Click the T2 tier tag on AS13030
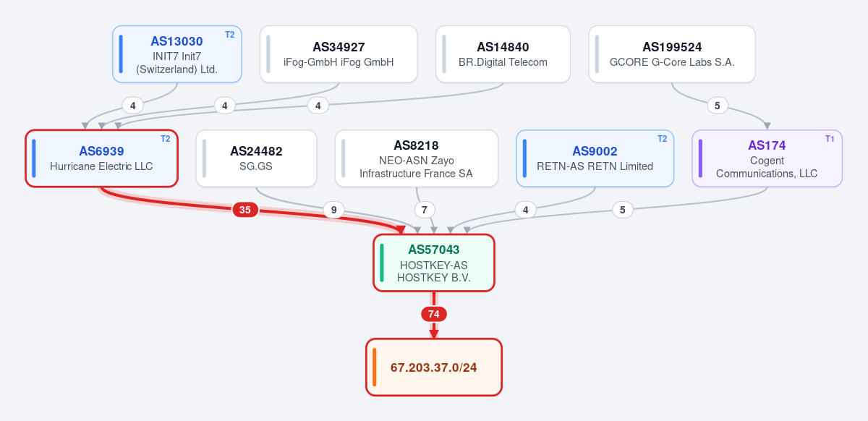 point(230,35)
